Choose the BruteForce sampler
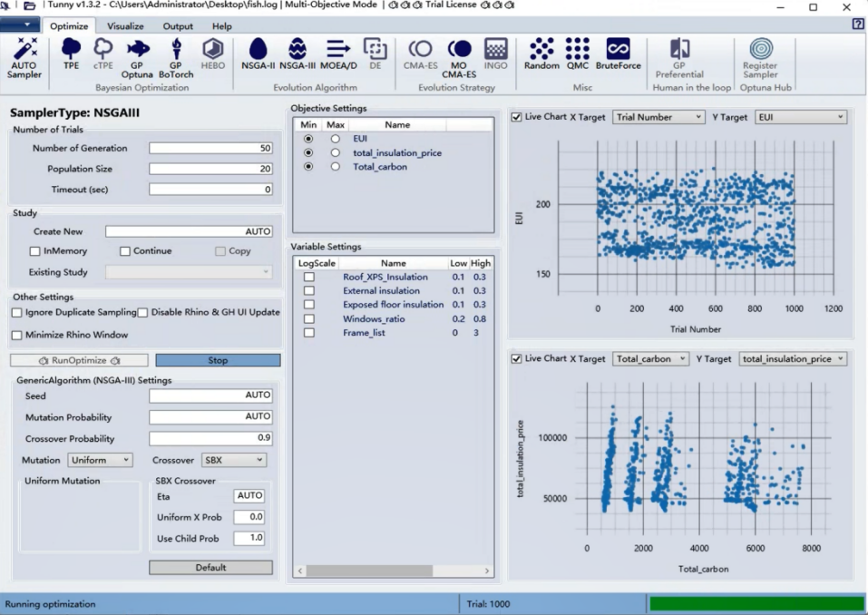Image resolution: width=868 pixels, height=615 pixels. click(618, 54)
